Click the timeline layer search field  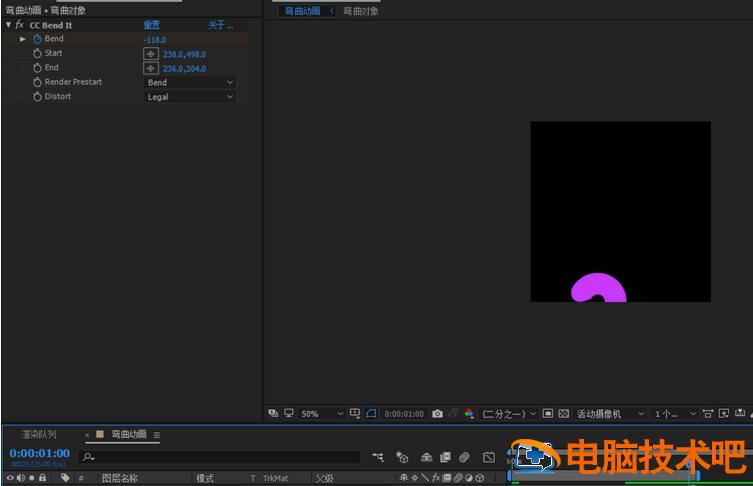coord(220,457)
